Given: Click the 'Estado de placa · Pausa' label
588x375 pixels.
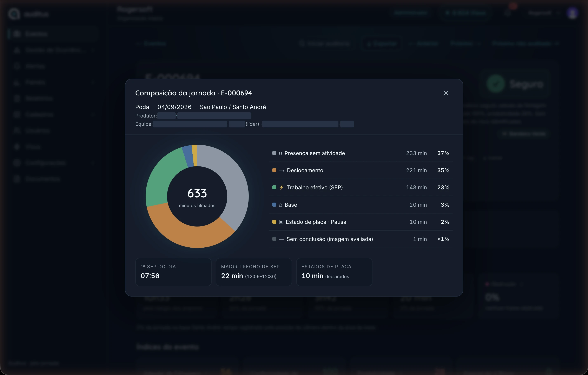Looking at the screenshot, I should (316, 222).
